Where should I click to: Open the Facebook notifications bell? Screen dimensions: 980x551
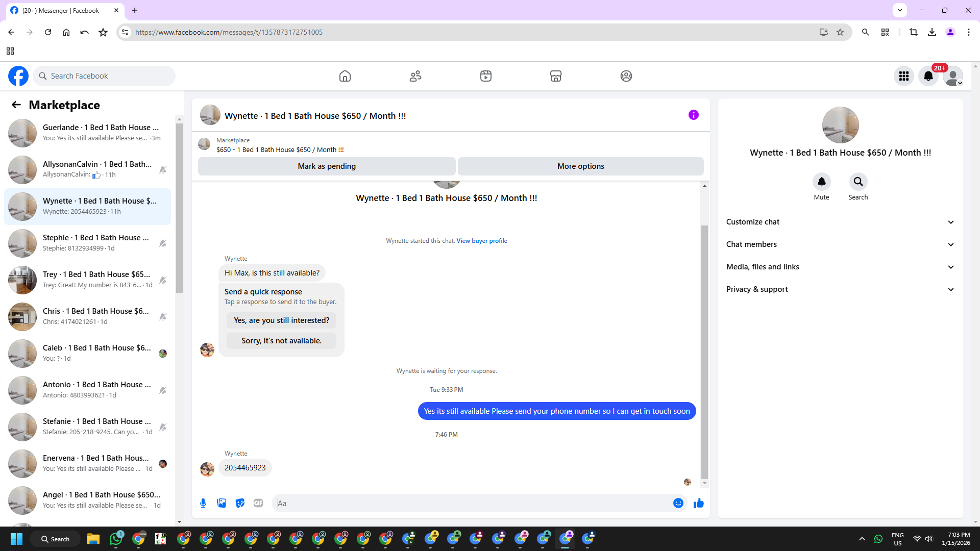(928, 76)
